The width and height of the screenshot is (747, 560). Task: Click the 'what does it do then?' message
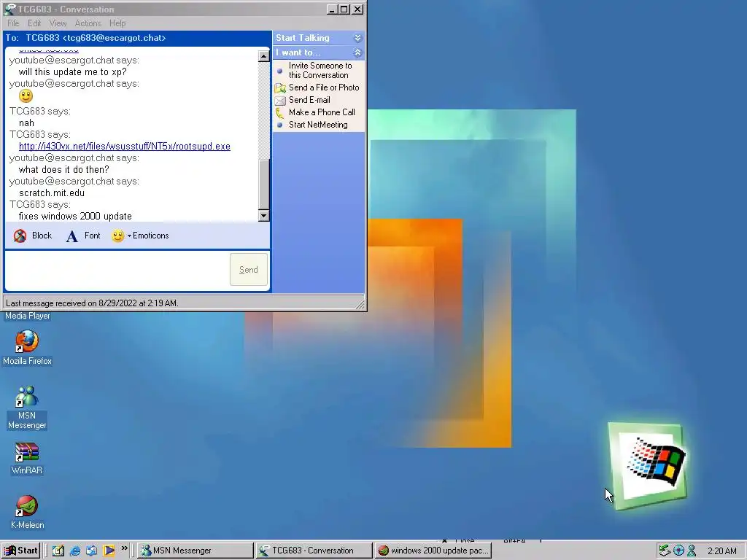(64, 169)
